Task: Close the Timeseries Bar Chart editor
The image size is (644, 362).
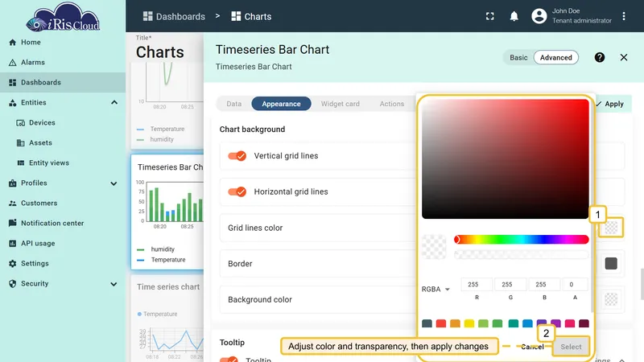Action: click(624, 57)
